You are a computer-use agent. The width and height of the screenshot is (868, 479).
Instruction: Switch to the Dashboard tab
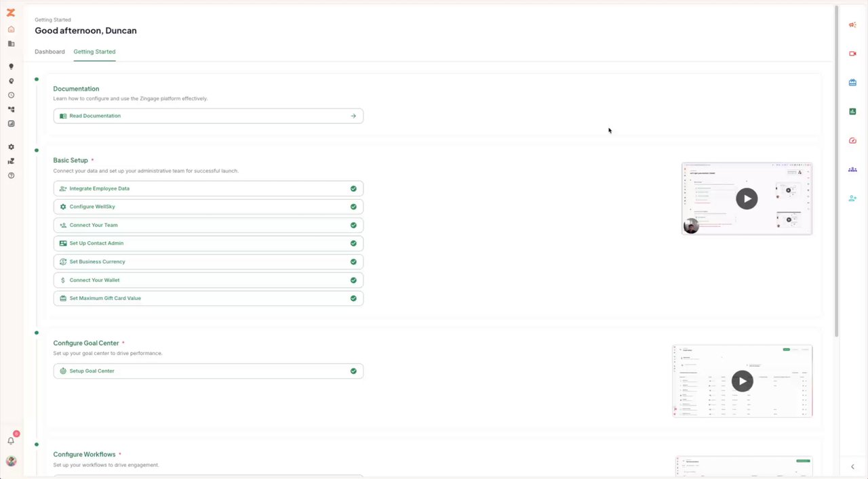click(50, 51)
